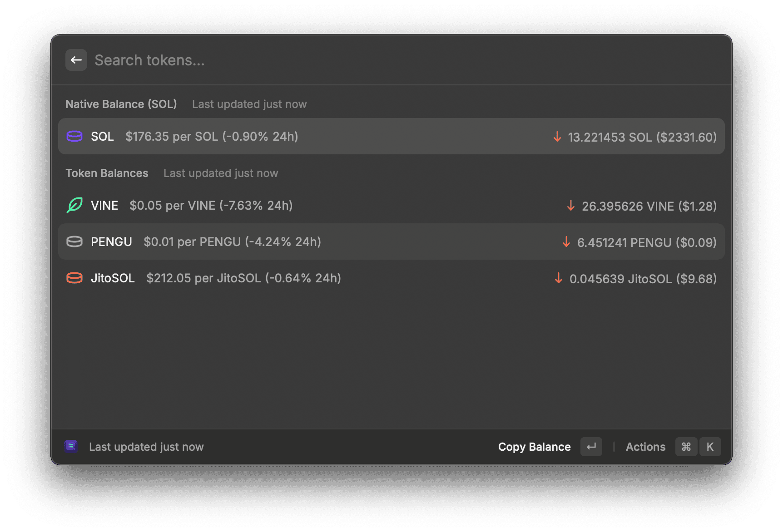Click the PENGU token name

coord(111,242)
